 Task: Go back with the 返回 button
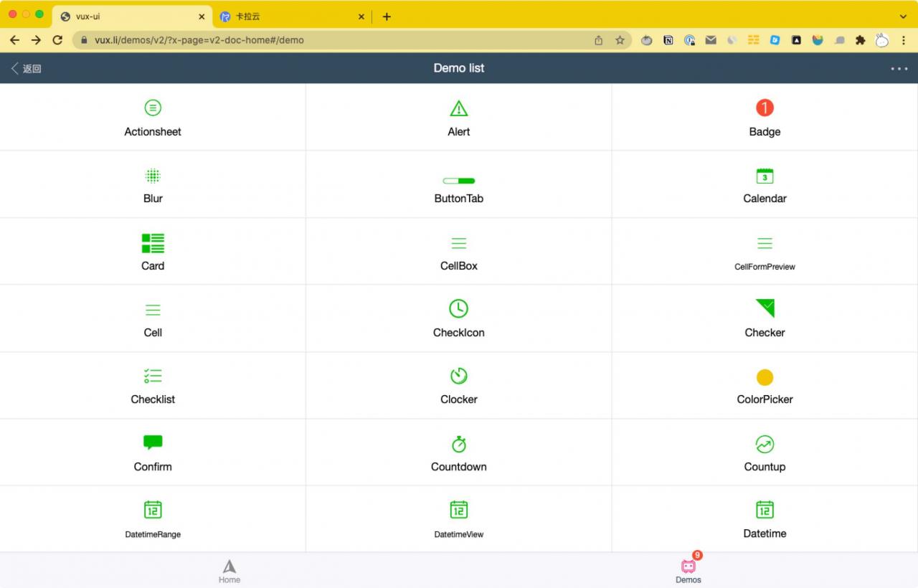[27, 68]
